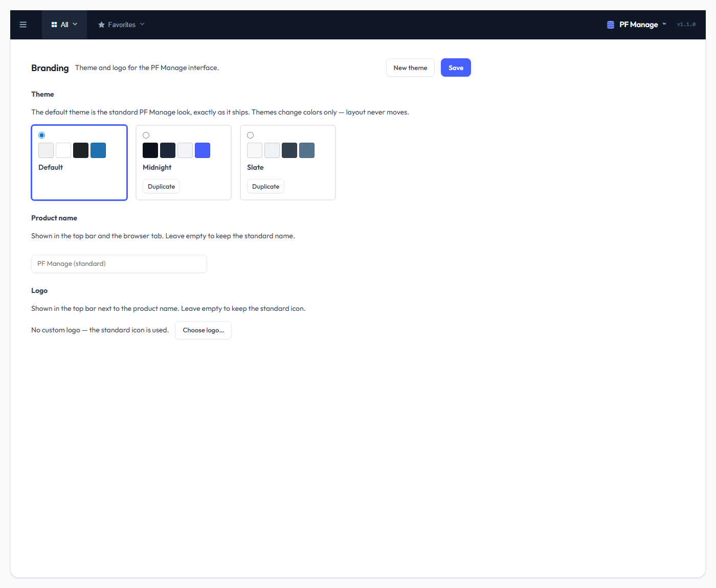Image resolution: width=716 pixels, height=588 pixels.
Task: Click the Default theme name label
Action: (x=51, y=168)
